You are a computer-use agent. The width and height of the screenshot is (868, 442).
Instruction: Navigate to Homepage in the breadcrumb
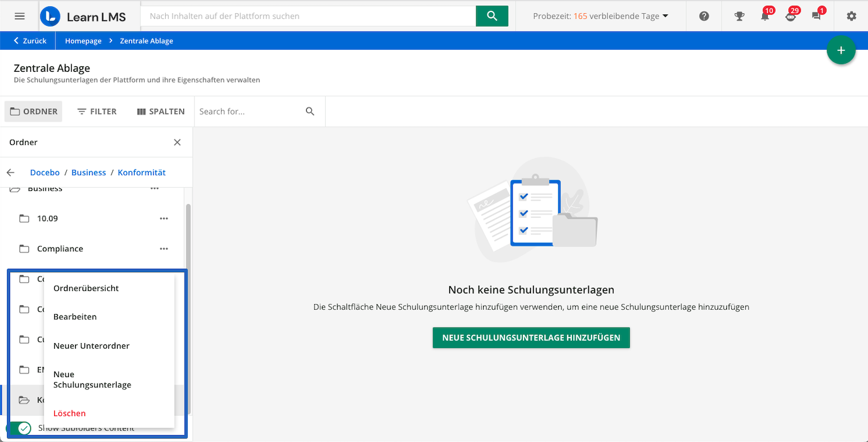point(83,40)
